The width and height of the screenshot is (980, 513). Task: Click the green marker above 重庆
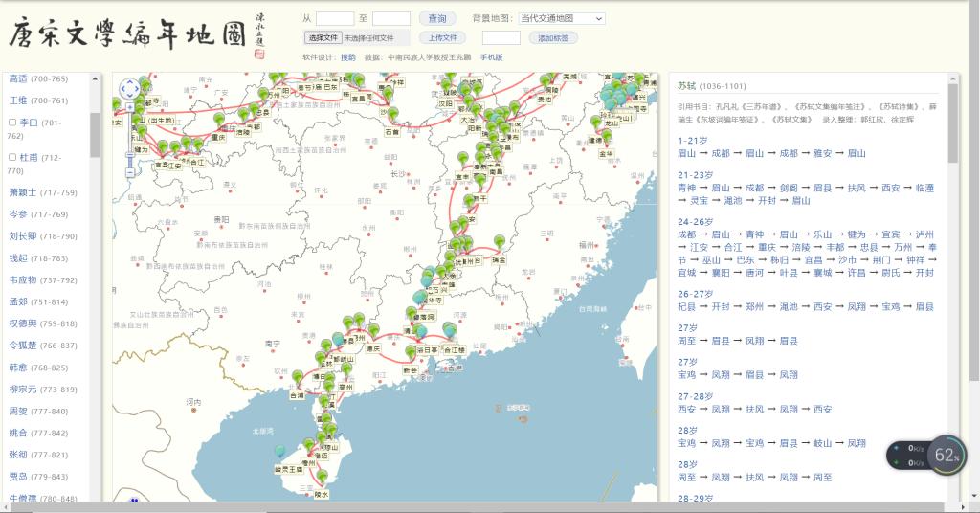click(219, 120)
